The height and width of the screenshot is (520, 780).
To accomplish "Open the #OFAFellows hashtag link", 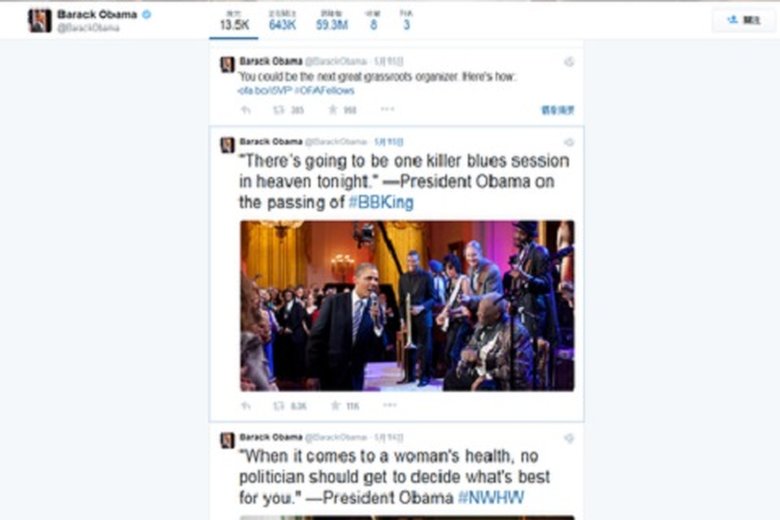I will pos(324,91).
